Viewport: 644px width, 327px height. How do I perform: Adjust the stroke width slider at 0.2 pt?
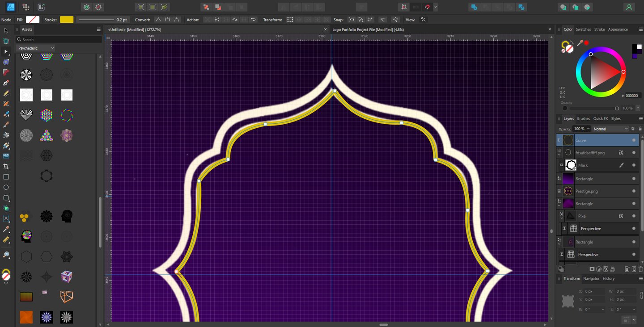[x=96, y=20]
